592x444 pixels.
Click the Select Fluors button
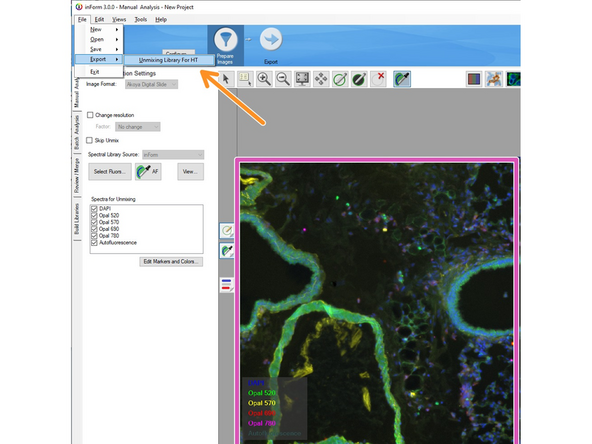tap(110, 171)
